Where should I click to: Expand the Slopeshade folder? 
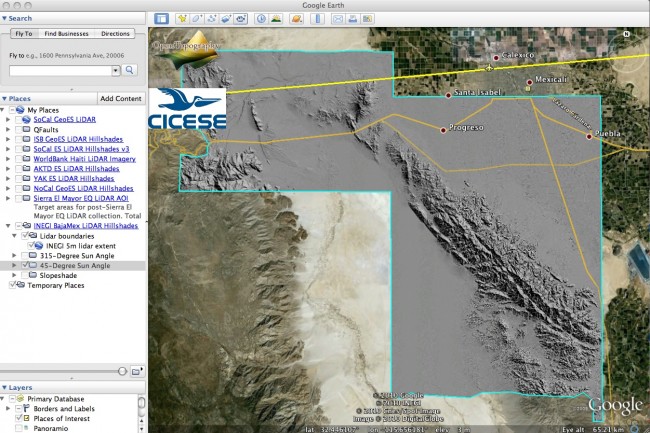(x=15, y=275)
